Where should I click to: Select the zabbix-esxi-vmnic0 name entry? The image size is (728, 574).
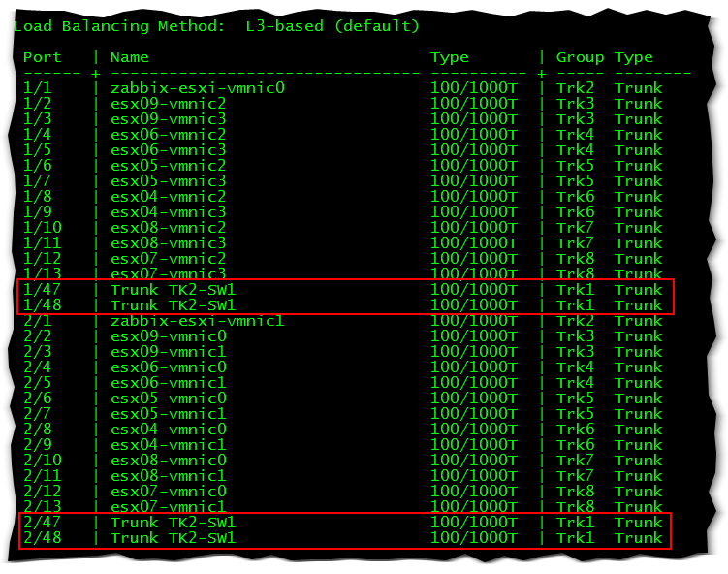coord(197,88)
